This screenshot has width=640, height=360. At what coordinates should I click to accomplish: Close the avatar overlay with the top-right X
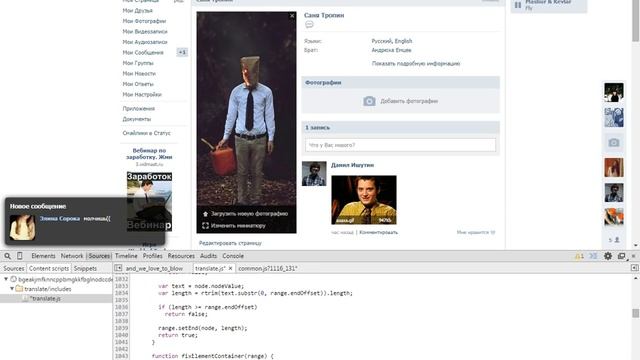pyautogui.click(x=292, y=16)
